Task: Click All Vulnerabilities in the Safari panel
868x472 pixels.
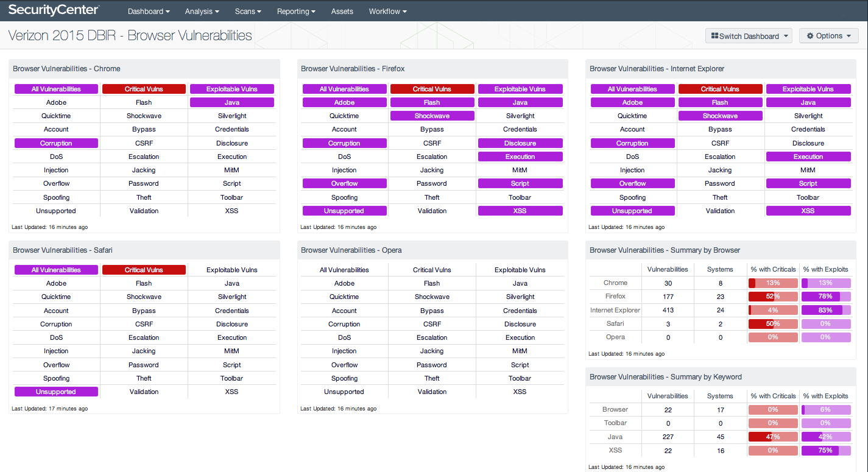Action: pos(56,270)
